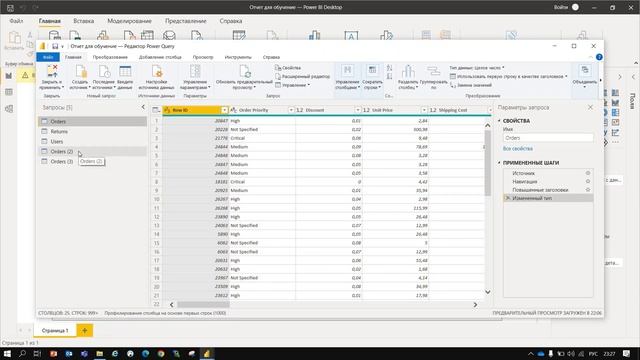This screenshot has height=360, width=640.
Task: Click gear icon next to Повышенные заголовки step
Action: click(x=588, y=189)
